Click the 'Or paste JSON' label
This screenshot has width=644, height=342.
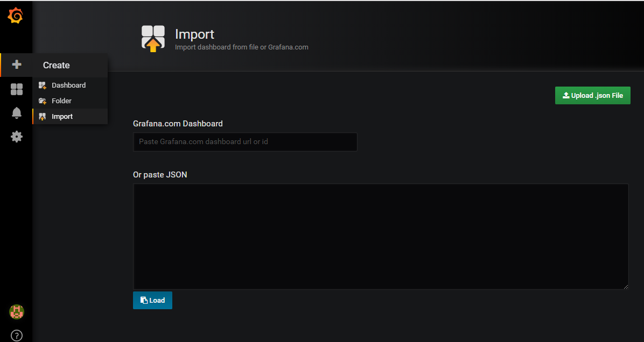point(160,175)
